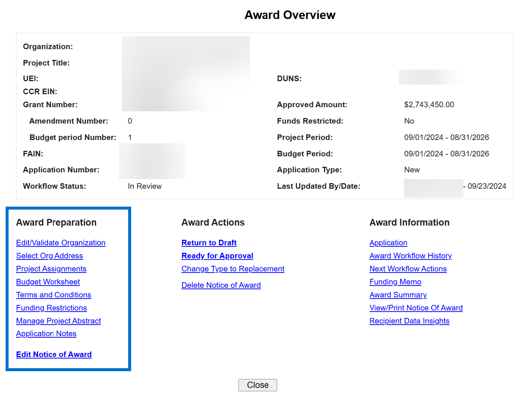
Task: Click Manage Project Abstract
Action: [x=58, y=321]
